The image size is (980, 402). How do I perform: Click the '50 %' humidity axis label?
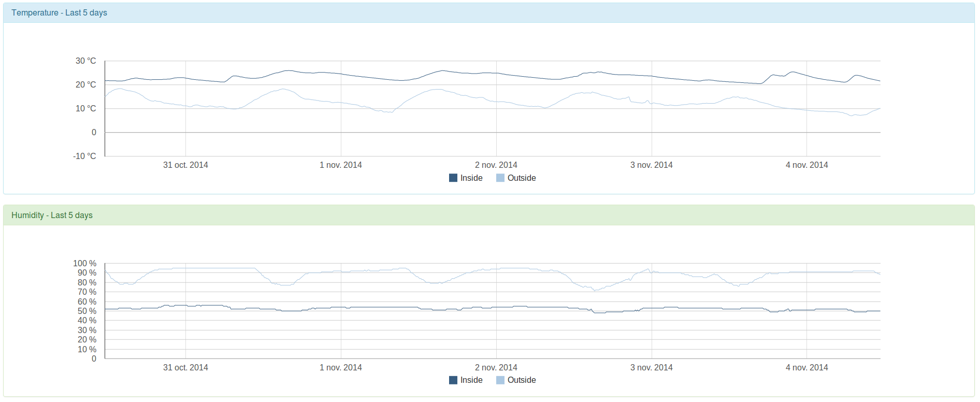click(87, 311)
